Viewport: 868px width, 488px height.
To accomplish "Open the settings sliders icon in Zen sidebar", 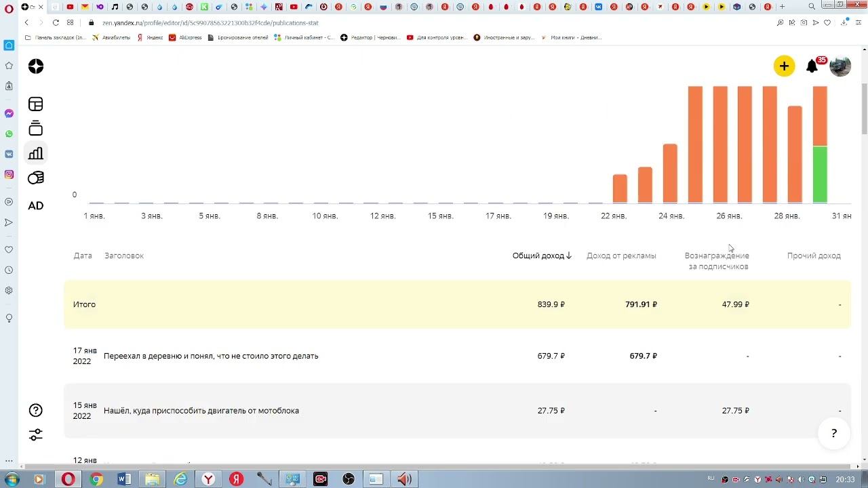I will click(36, 435).
